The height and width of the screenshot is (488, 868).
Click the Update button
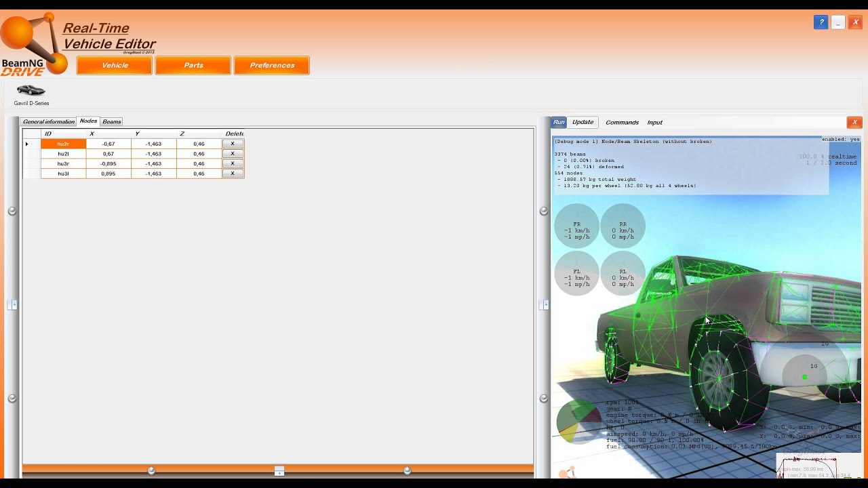pos(583,122)
